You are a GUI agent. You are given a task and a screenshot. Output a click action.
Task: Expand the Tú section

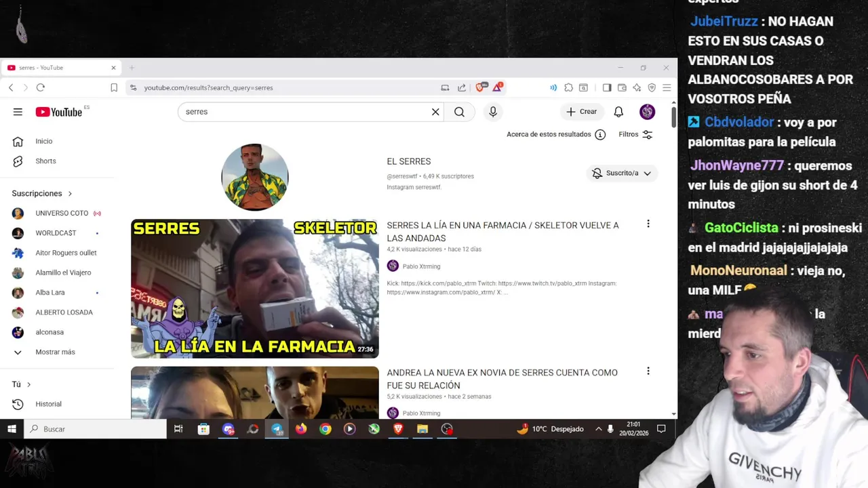click(x=22, y=384)
